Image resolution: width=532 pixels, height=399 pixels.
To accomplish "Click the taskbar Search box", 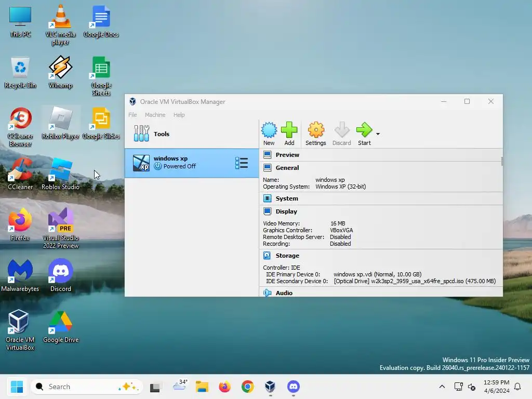I will (x=87, y=387).
